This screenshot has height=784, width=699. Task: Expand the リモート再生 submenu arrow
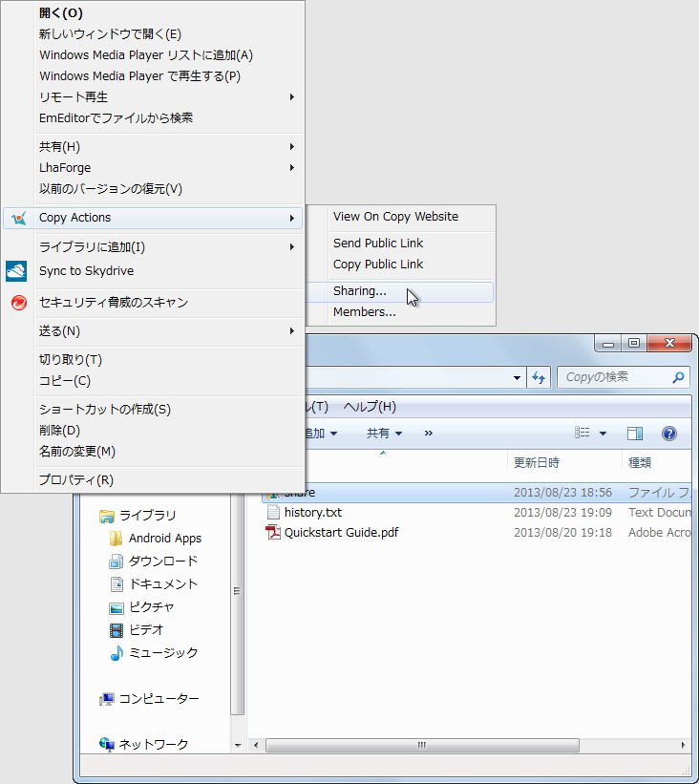click(292, 97)
